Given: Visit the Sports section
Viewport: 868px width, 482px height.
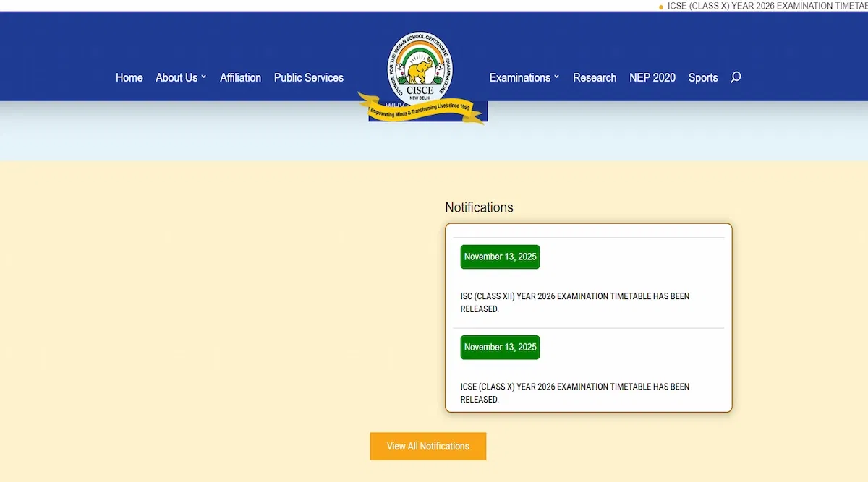Looking at the screenshot, I should pyautogui.click(x=703, y=77).
